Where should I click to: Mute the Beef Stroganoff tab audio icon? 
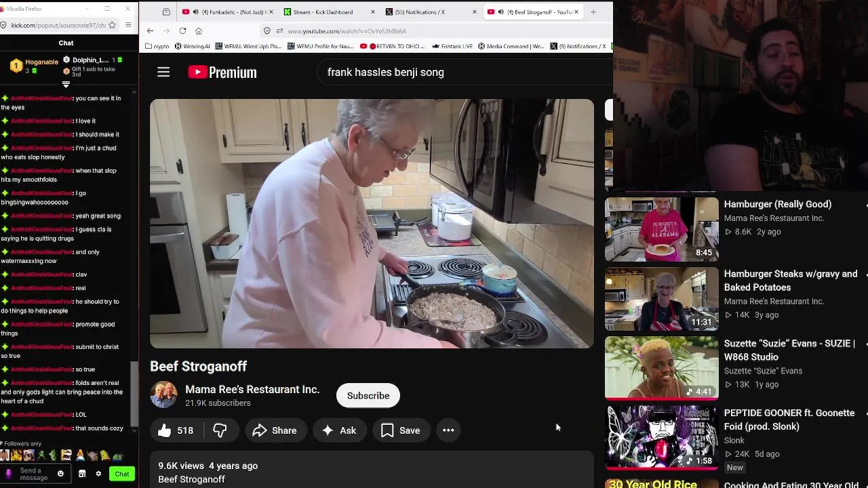500,12
